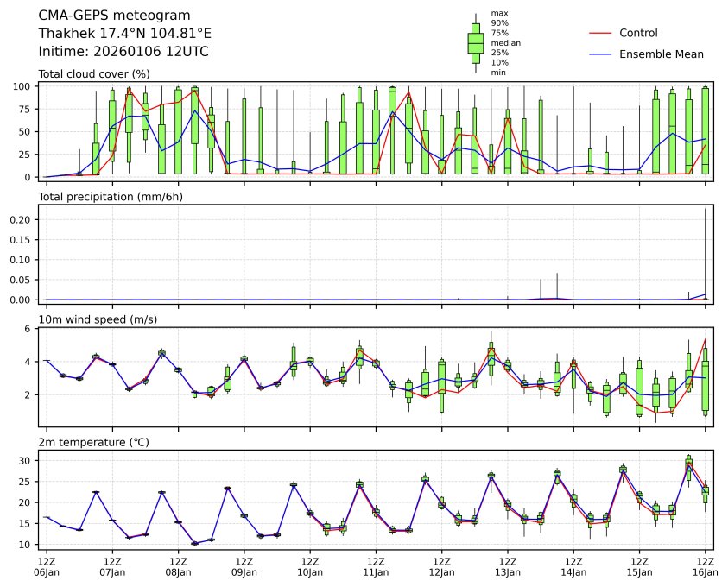The image size is (728, 587).
Task: Click the Total precipitation panel title
Action: tap(105, 196)
